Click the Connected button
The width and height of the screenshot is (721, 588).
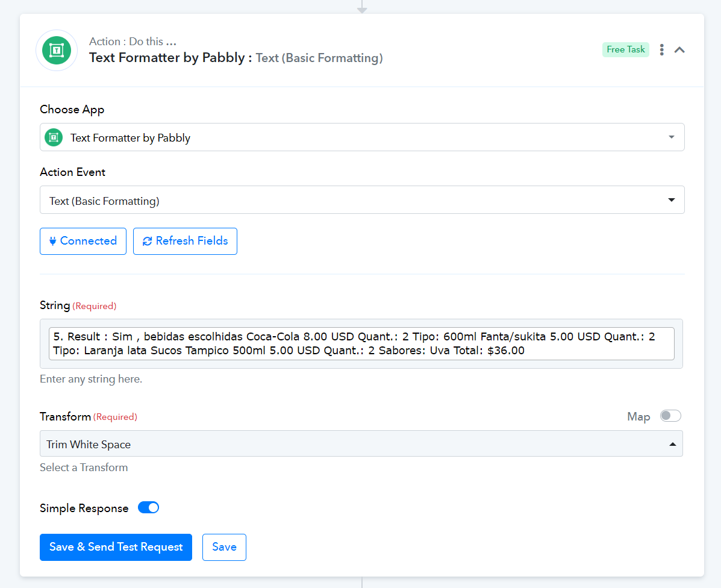tap(83, 242)
